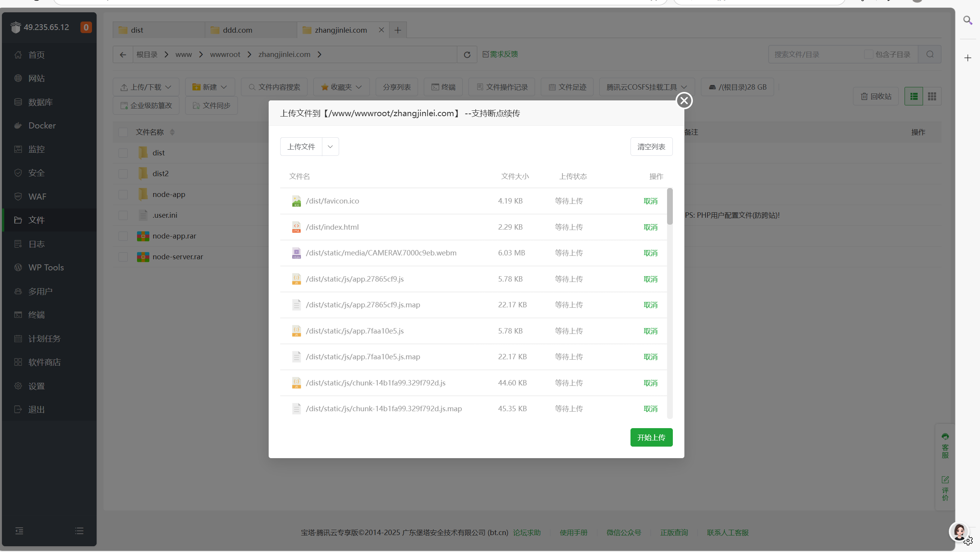Collapse the sidebar menu icon at bottom
Image resolution: width=980 pixels, height=552 pixels.
coord(19,531)
